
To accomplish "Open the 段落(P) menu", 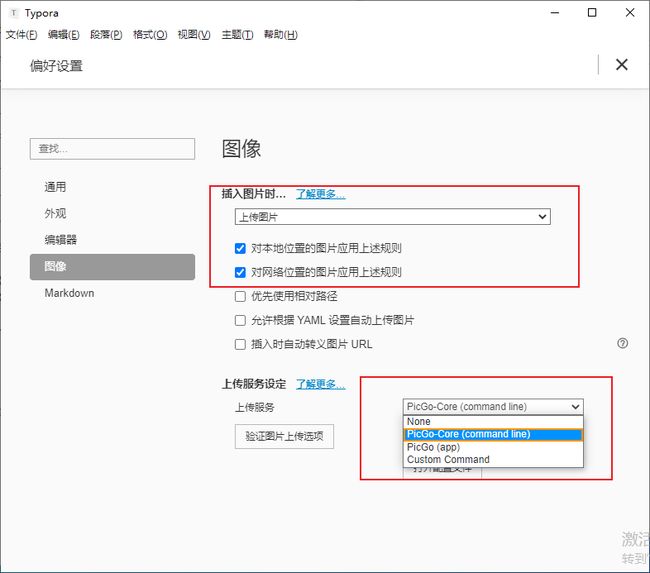I will (x=106, y=34).
